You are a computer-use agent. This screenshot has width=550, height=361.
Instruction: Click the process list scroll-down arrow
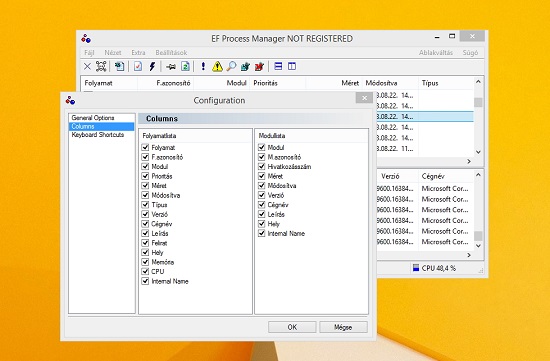point(478,152)
